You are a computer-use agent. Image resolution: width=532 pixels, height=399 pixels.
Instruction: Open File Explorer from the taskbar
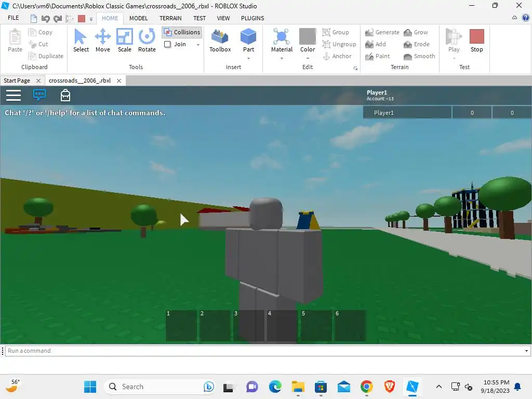[298, 387]
